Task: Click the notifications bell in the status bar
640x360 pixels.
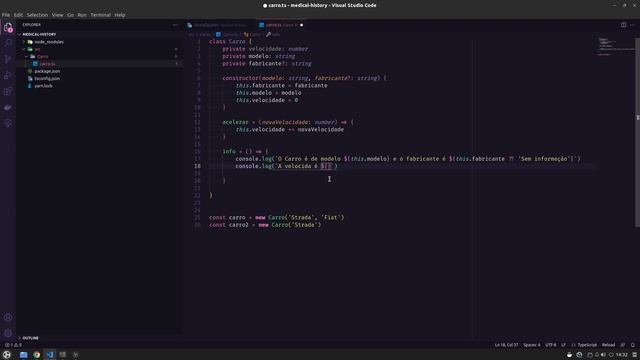Action: [x=633, y=345]
